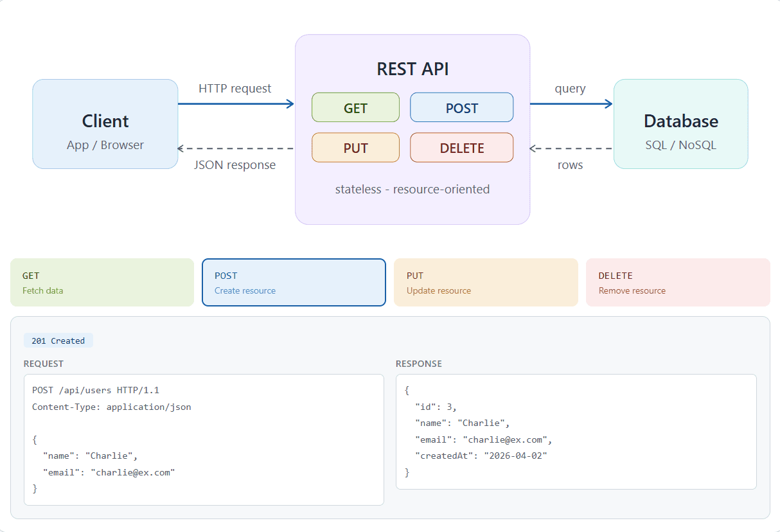Image resolution: width=780 pixels, height=532 pixels.
Task: Choose the DELETE Remove resource tab
Action: (677, 283)
